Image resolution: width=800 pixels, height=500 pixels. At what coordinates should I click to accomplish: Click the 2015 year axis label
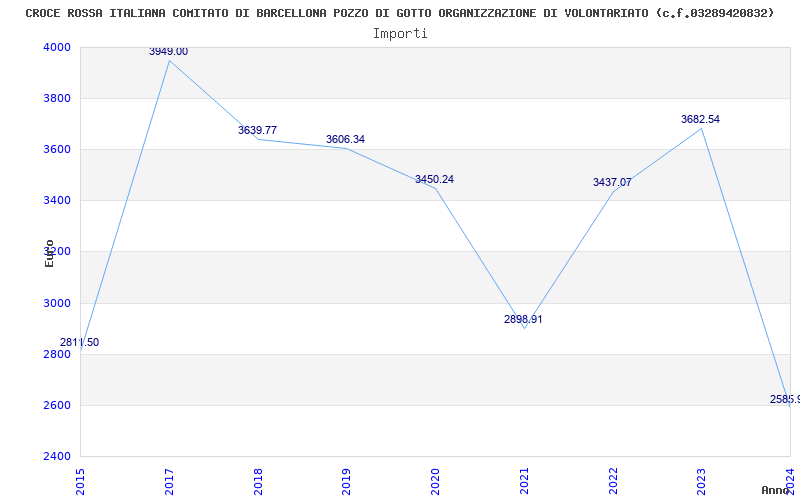click(80, 481)
